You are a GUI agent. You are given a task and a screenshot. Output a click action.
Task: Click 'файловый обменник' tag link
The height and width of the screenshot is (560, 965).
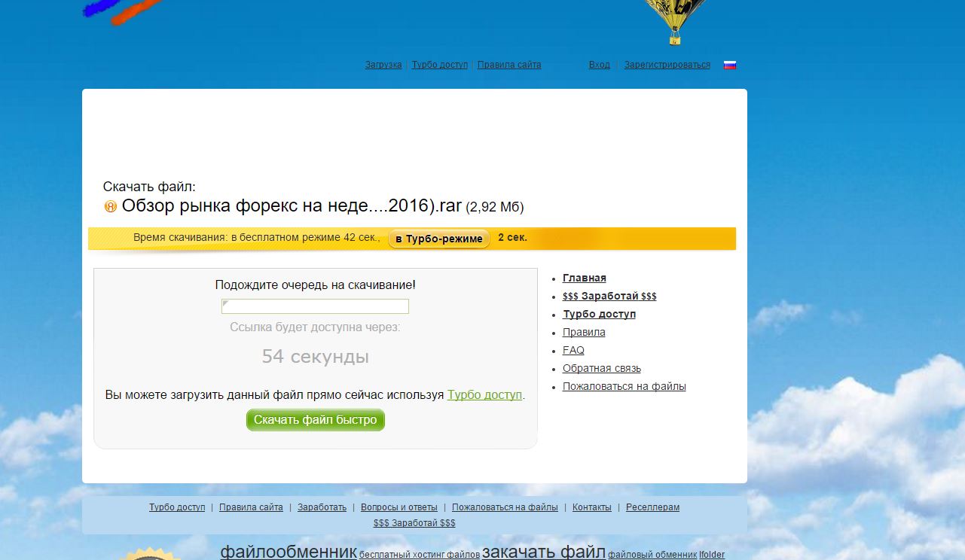point(652,555)
